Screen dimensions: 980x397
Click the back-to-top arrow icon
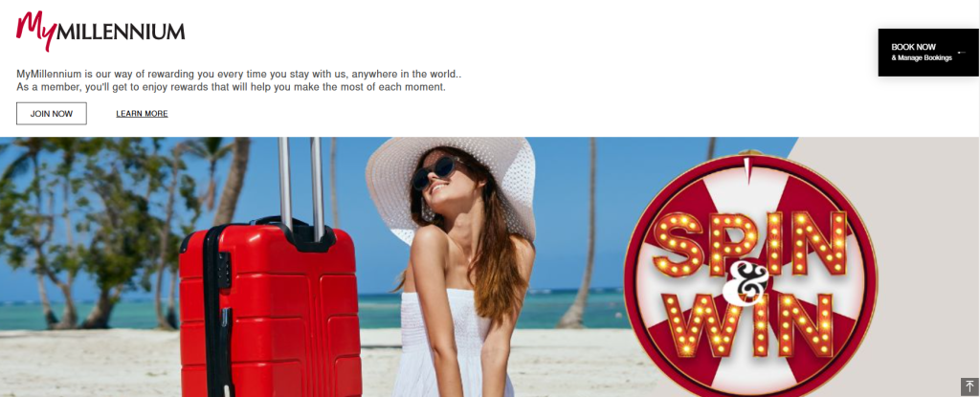pyautogui.click(x=969, y=386)
